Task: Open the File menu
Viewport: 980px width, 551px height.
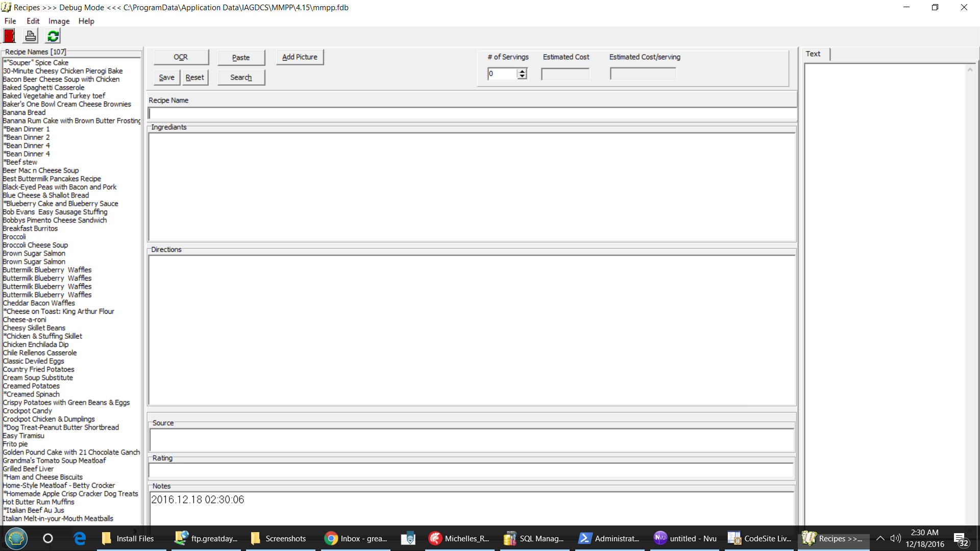Action: 10,21
